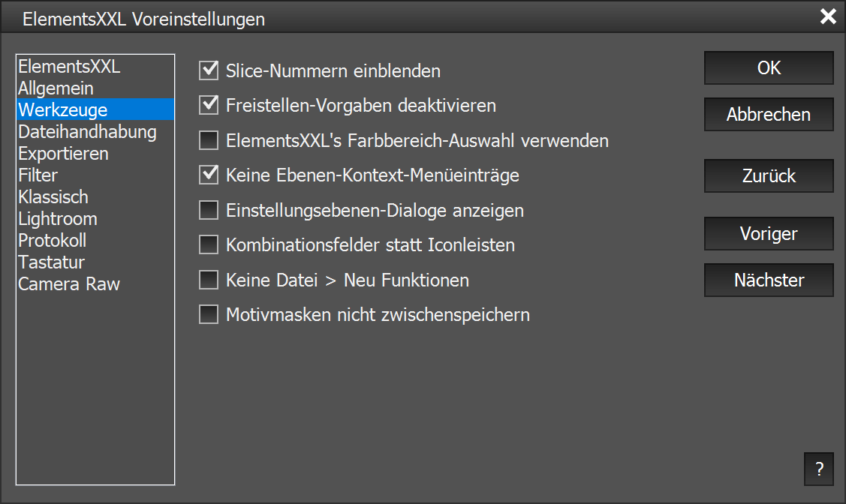Go to Camera Raw settings
Viewport: 846px width, 504px height.
coord(69,284)
